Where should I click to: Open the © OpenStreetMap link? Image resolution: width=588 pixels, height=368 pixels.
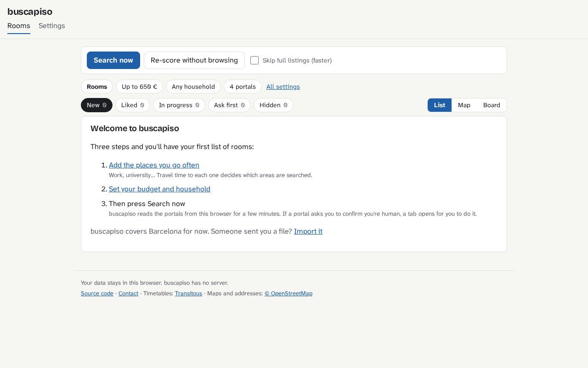pos(288,293)
